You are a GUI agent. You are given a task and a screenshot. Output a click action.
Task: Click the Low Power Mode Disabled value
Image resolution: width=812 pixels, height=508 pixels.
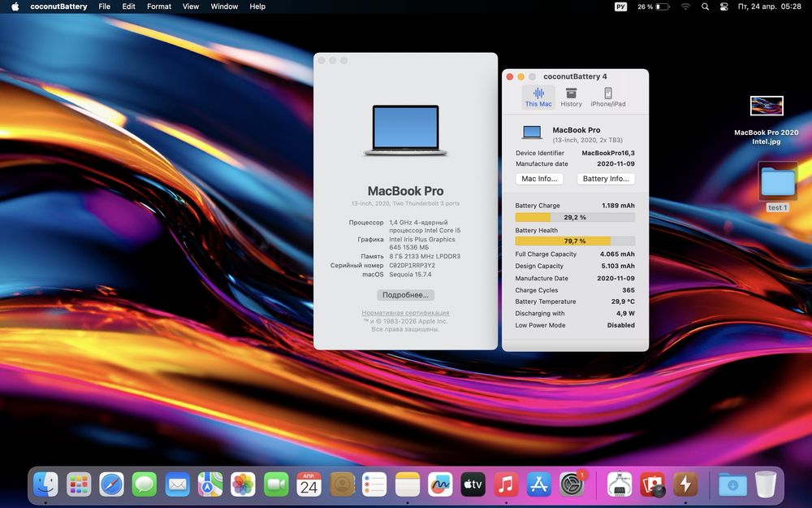point(620,326)
